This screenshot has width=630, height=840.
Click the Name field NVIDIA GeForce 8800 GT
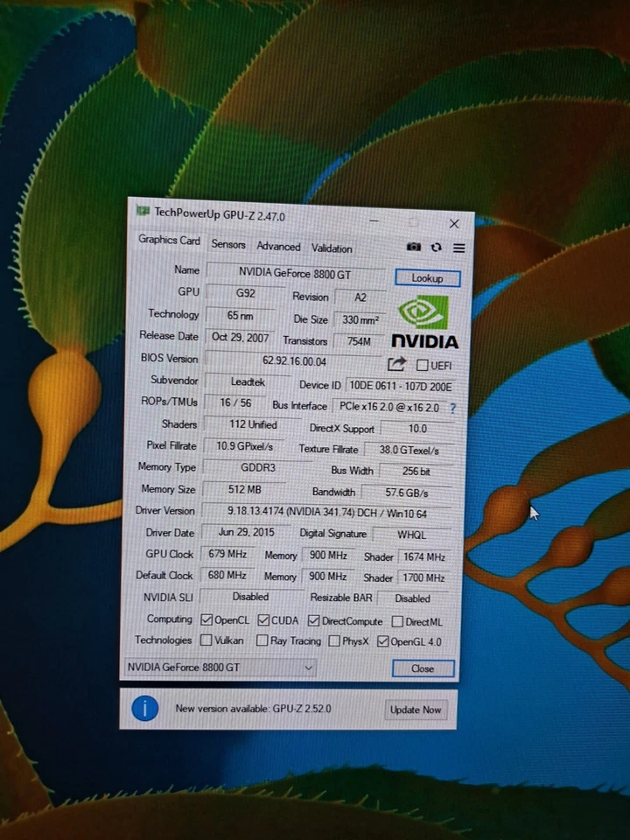[295, 274]
